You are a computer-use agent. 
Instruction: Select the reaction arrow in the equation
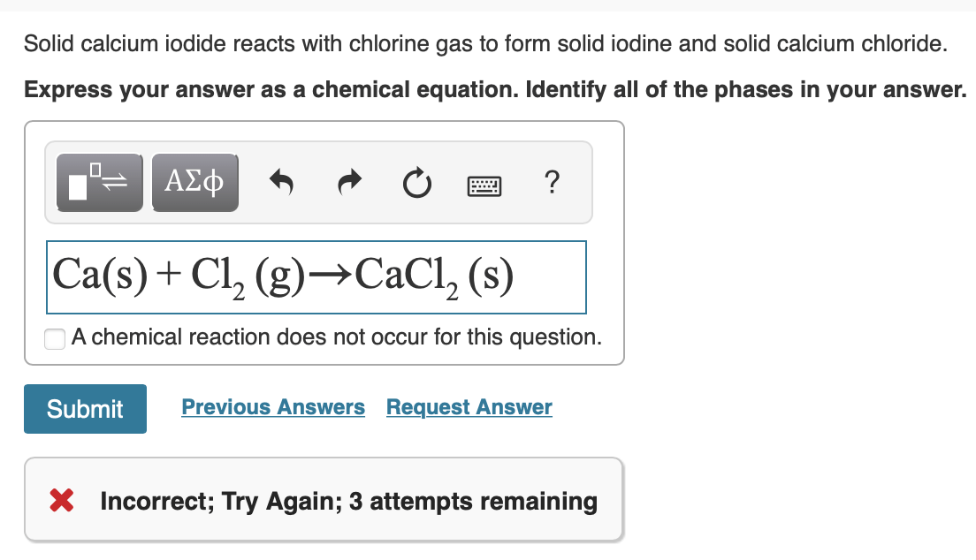330,275
